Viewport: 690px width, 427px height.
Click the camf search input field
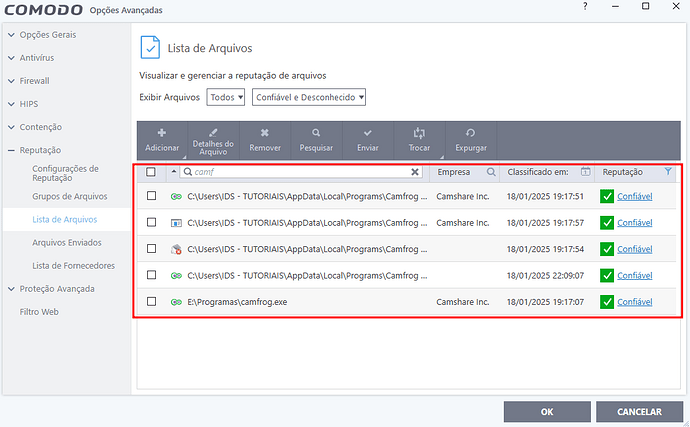(x=300, y=172)
